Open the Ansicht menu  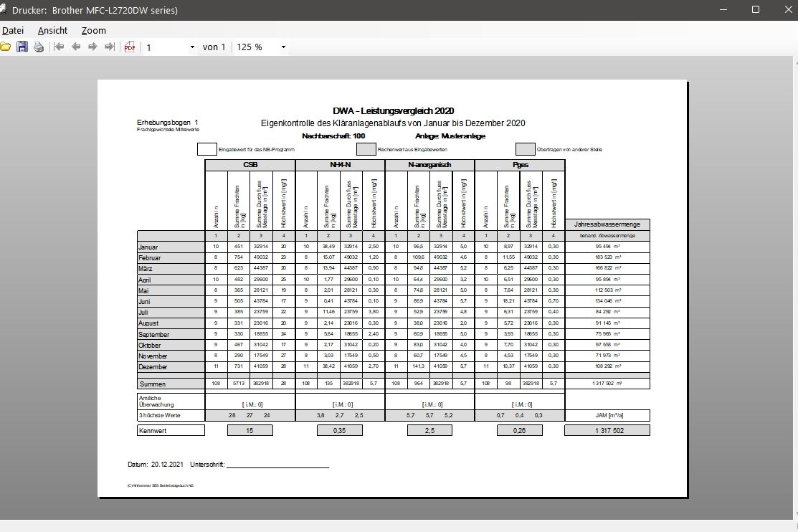click(52, 30)
